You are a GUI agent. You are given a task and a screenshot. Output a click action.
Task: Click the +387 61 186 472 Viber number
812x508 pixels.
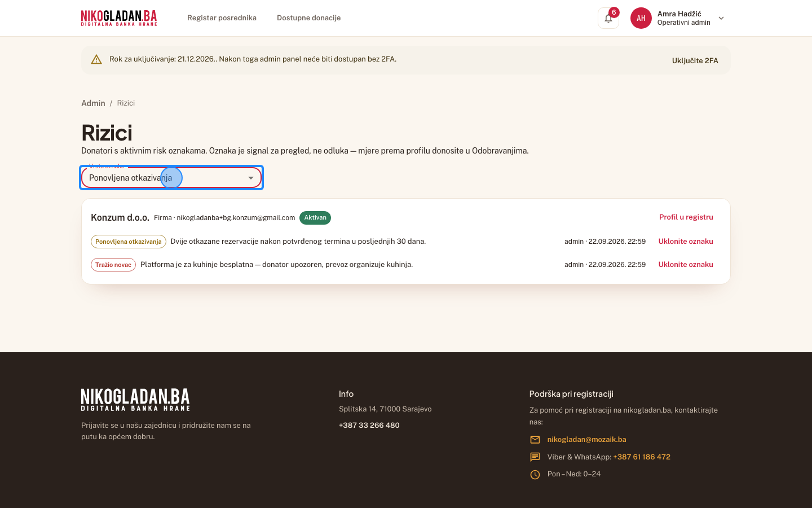pyautogui.click(x=642, y=457)
